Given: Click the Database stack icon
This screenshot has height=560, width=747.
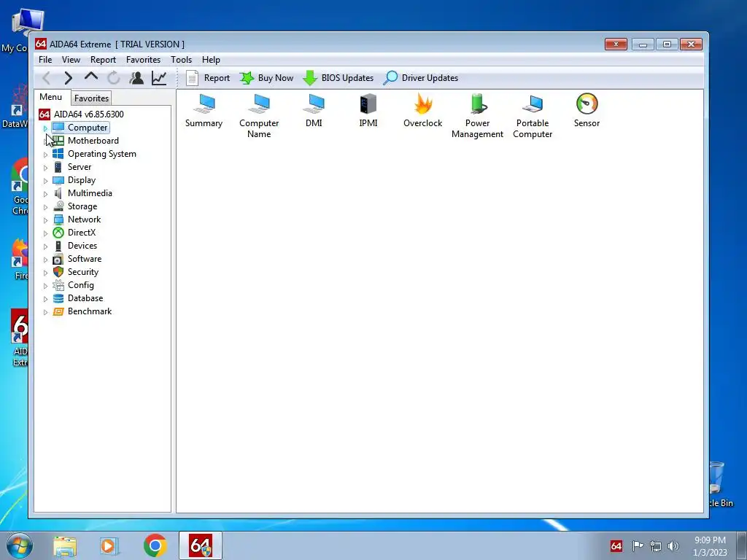Looking at the screenshot, I should [x=58, y=298].
